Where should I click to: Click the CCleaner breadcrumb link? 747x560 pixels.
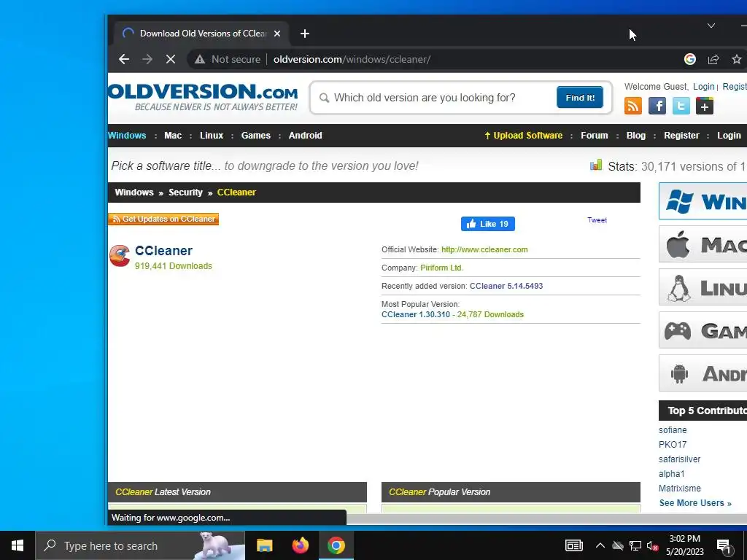[x=236, y=192]
